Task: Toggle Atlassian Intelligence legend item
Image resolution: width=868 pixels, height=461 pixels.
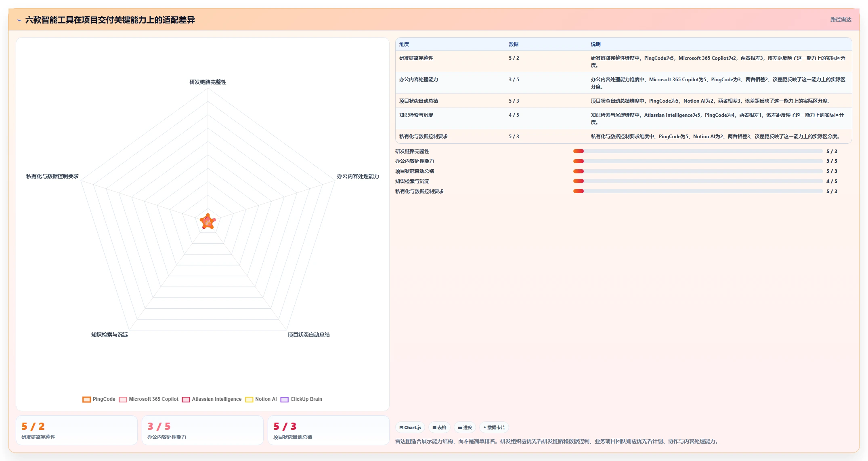Action: pyautogui.click(x=212, y=399)
